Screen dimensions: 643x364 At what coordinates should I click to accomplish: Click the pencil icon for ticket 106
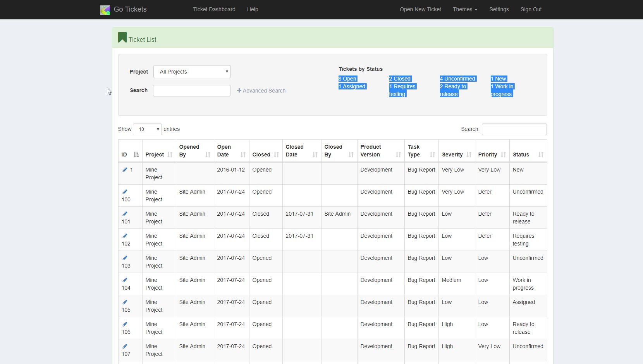125,324
